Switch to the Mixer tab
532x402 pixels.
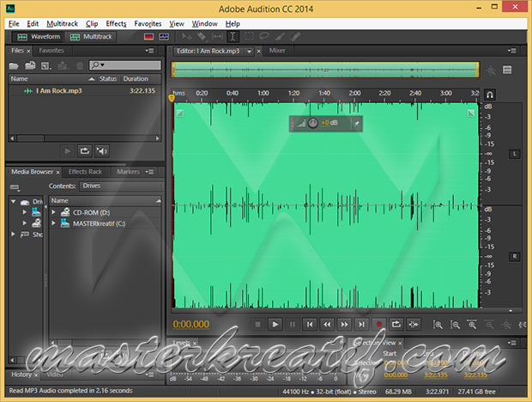[x=277, y=51]
